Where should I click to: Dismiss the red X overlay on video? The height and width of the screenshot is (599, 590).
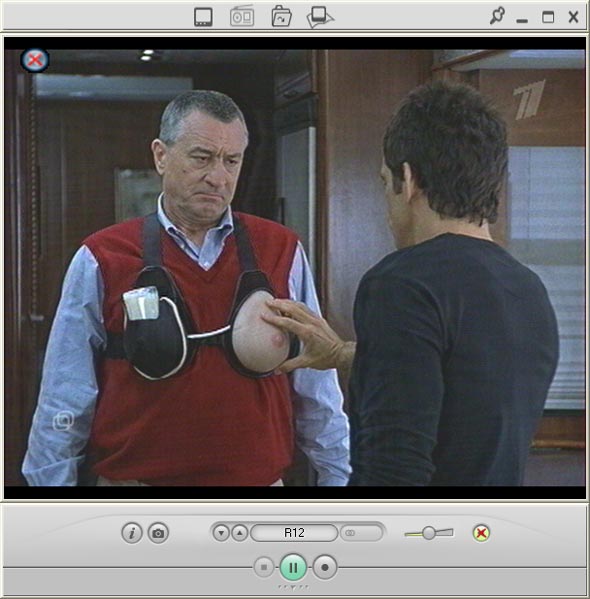35,60
